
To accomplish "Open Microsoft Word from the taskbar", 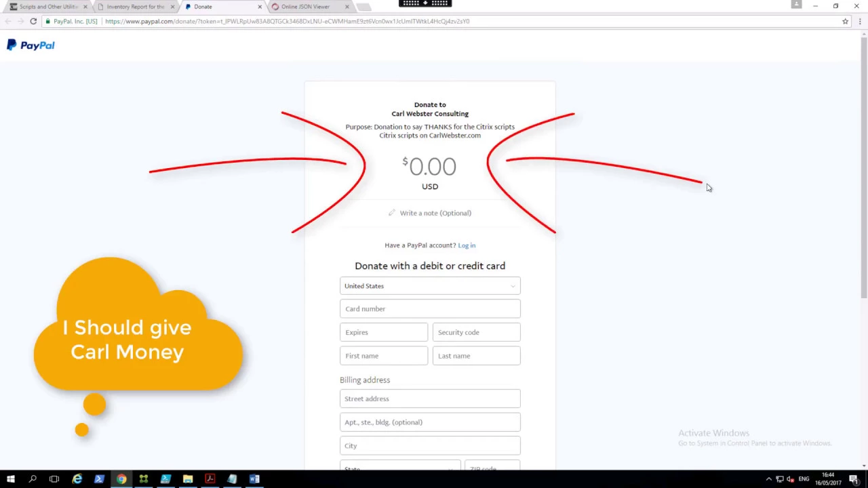I will (x=254, y=479).
